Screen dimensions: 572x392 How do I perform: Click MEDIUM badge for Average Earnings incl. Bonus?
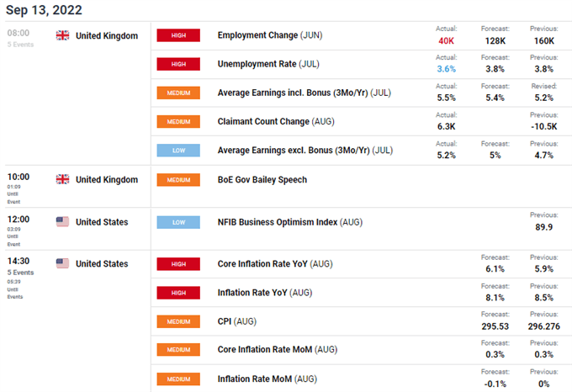click(178, 93)
